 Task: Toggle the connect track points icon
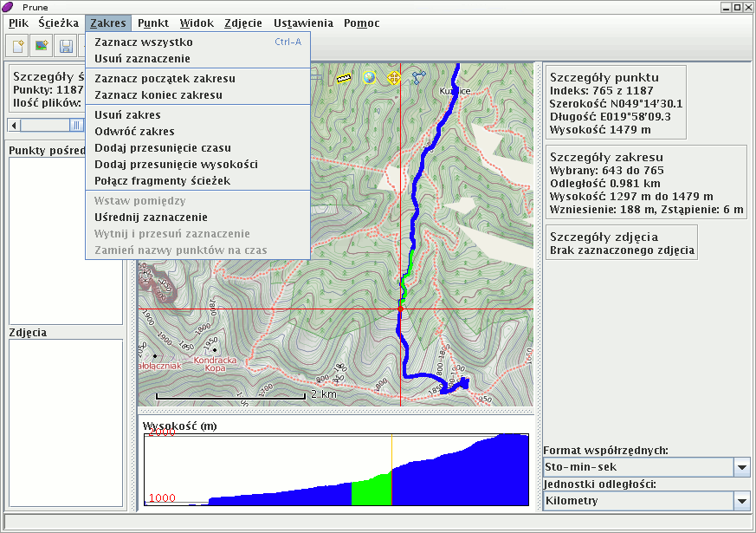(419, 78)
